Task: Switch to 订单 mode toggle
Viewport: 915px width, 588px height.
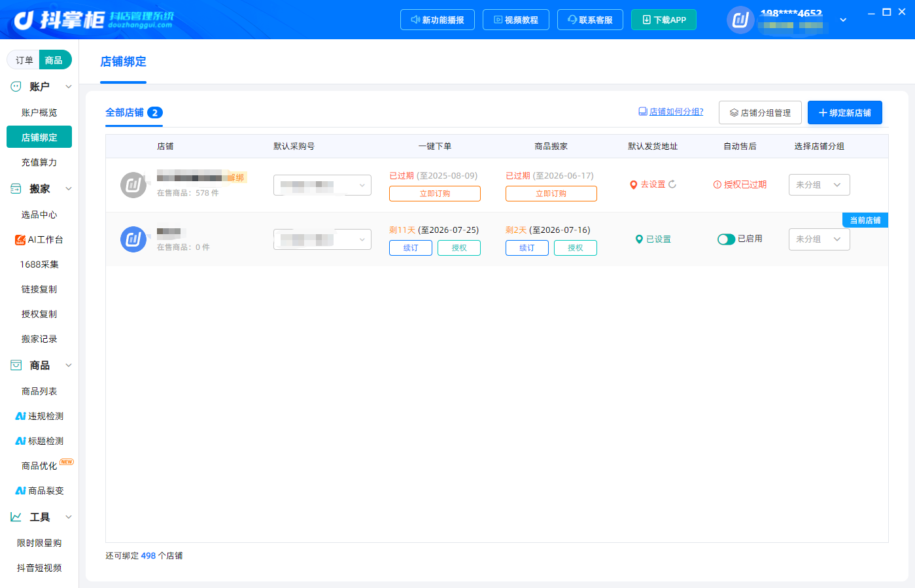Action: coord(24,60)
